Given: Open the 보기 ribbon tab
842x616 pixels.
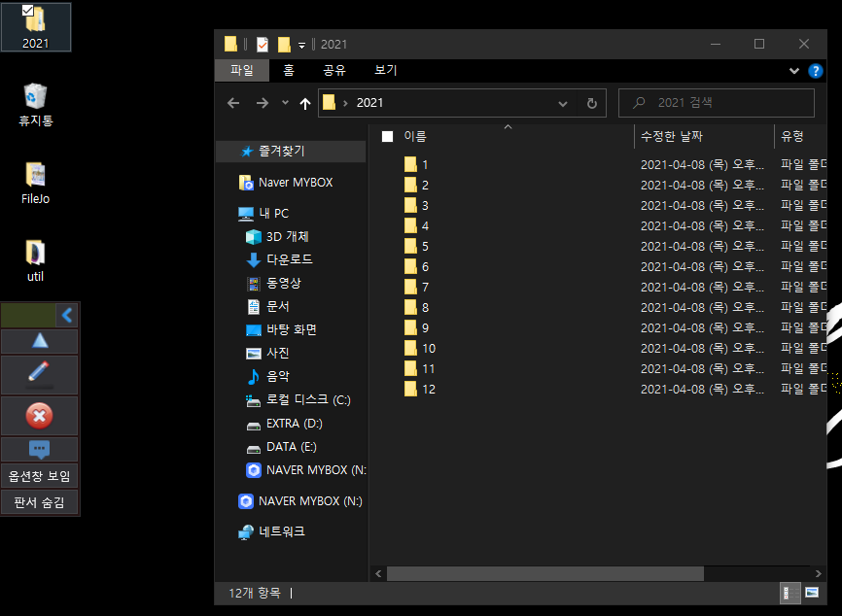Looking at the screenshot, I should pyautogui.click(x=385, y=71).
